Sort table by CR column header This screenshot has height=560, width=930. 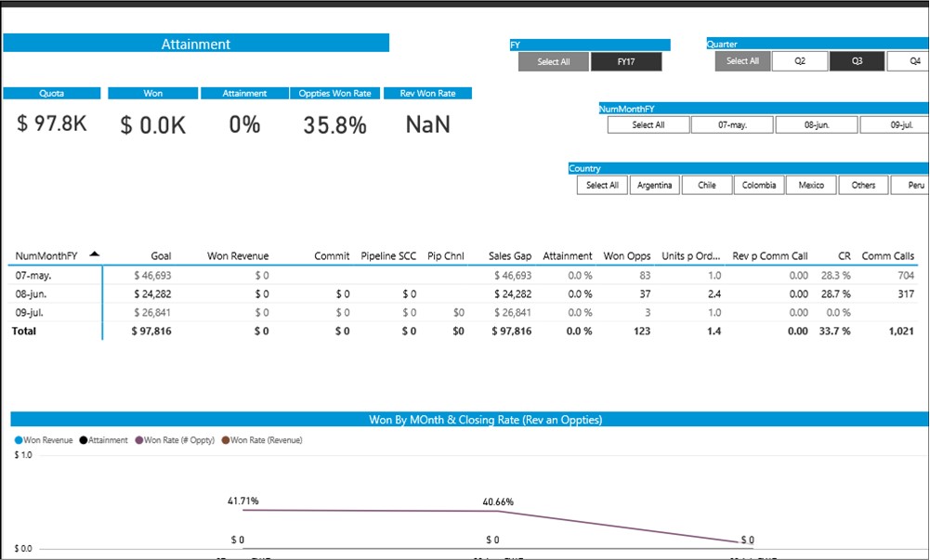point(844,256)
